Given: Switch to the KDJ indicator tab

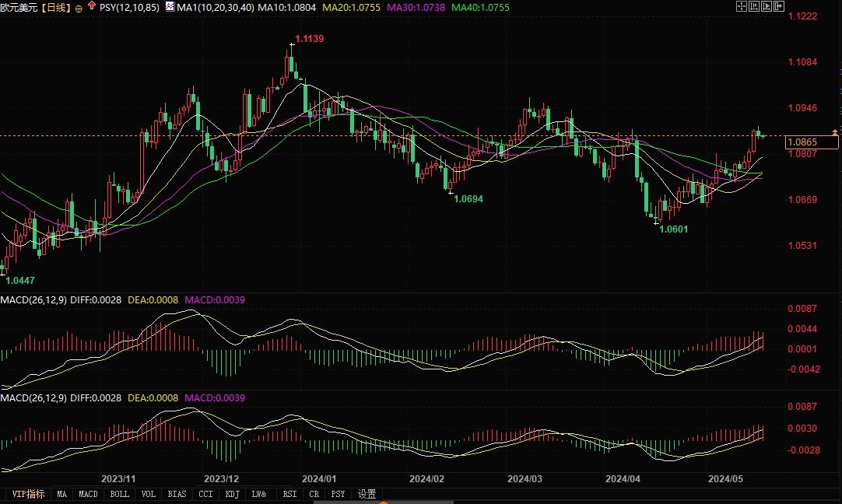Looking at the screenshot, I should (x=232, y=494).
